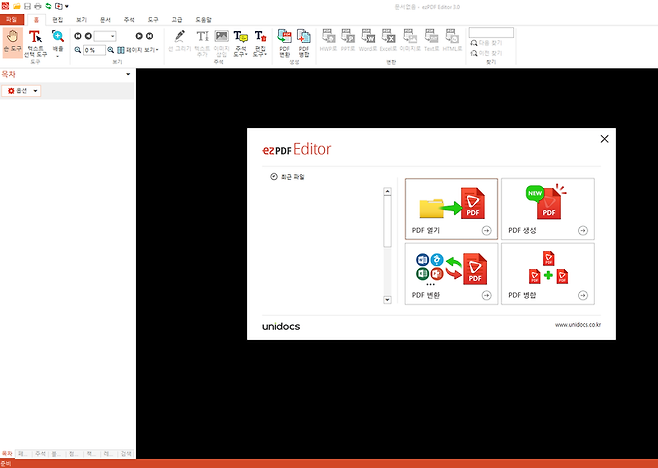This screenshot has width=658, height=468.
Task: Click the open folder icon in title bar
Action: pyautogui.click(x=17, y=6)
